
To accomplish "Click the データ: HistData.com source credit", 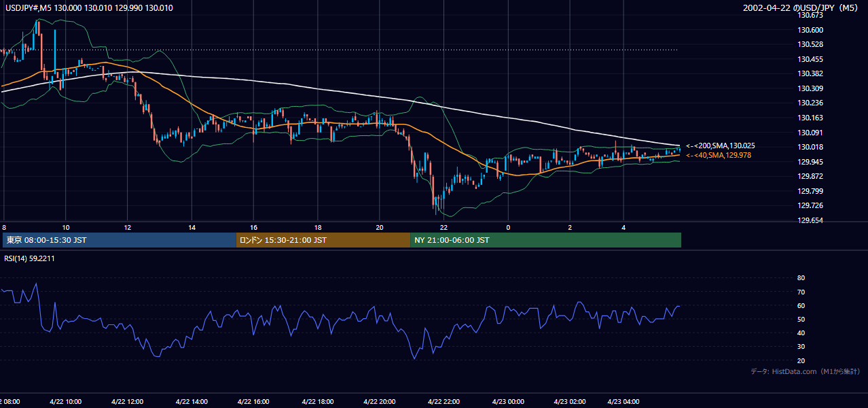I will coord(805,371).
